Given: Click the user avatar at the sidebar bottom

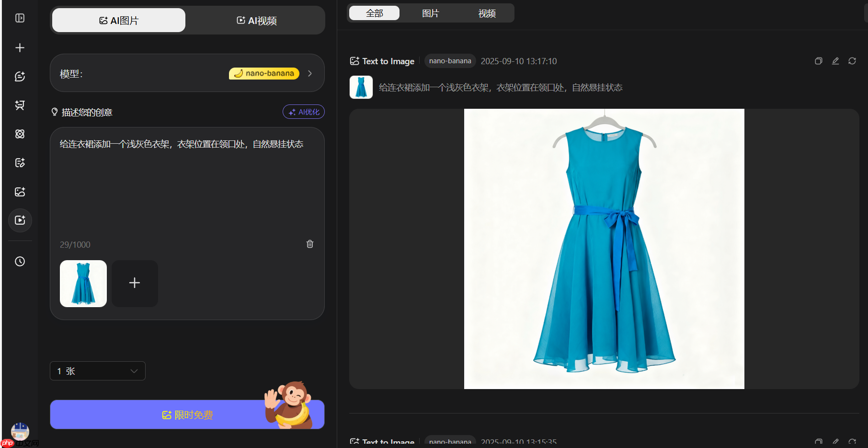Looking at the screenshot, I should tap(20, 431).
